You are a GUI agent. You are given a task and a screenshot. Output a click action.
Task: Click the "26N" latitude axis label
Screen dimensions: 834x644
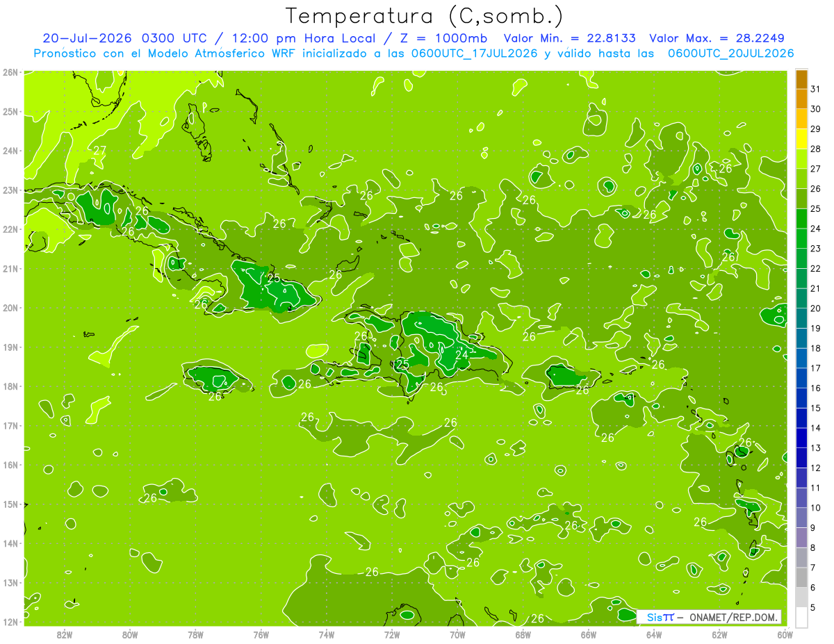click(x=10, y=72)
